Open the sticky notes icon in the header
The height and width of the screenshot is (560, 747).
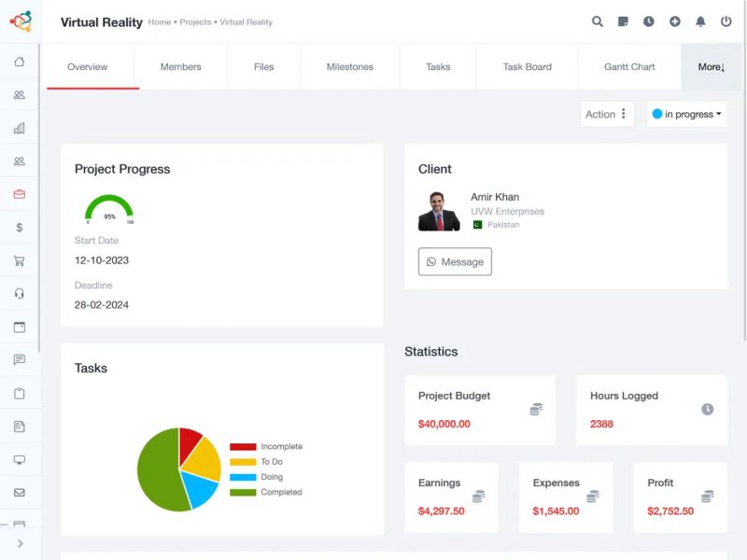coord(623,21)
